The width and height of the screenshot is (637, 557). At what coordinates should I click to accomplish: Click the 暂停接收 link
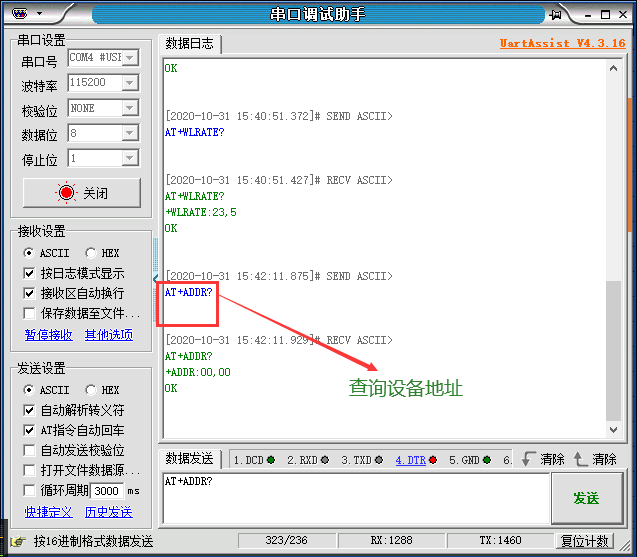coord(49,335)
